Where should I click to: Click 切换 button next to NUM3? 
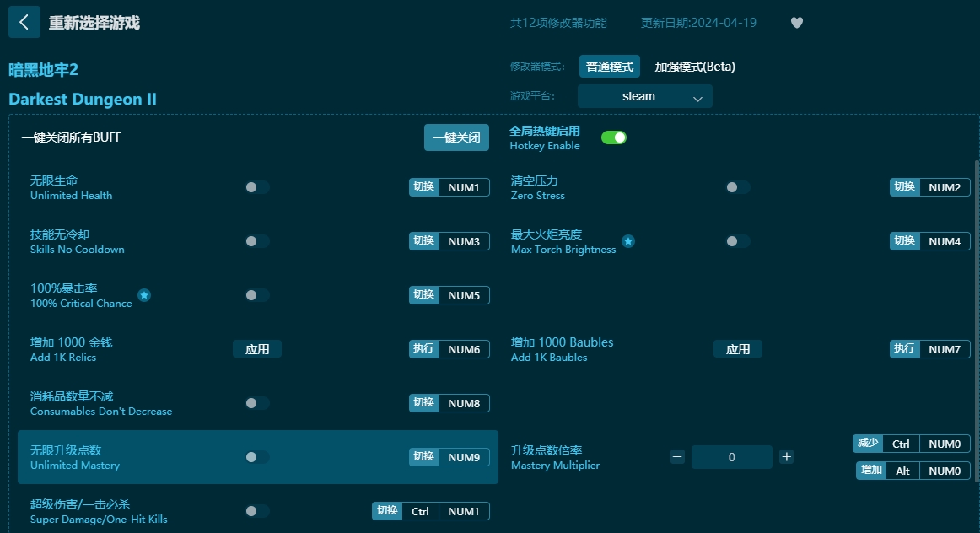tap(423, 241)
